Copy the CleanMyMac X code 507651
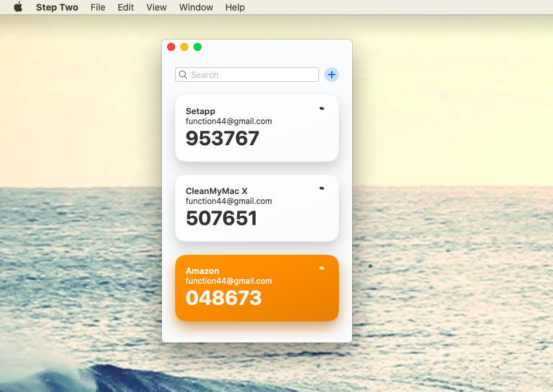Screen dimensions: 553x392 (x=221, y=218)
